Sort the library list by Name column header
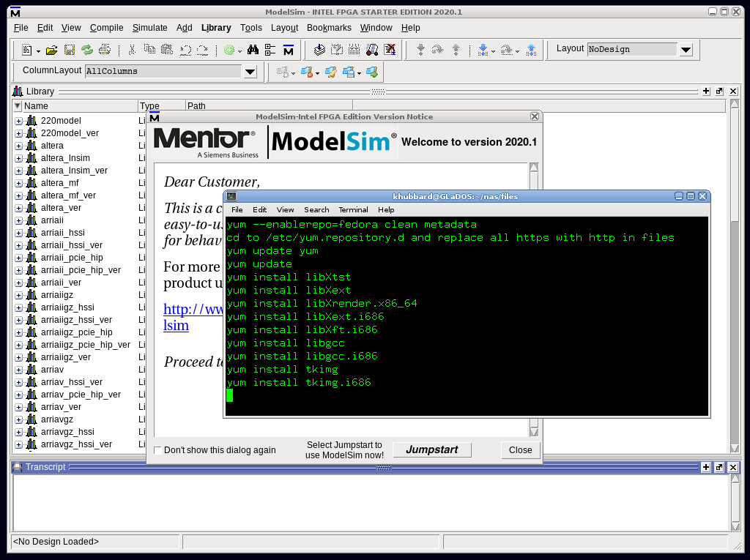750x560 pixels. point(79,105)
